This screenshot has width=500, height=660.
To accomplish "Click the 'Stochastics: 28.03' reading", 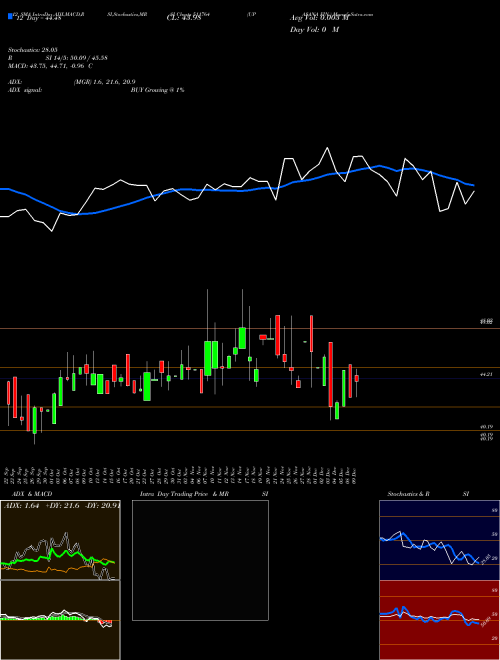I will coord(33,50).
